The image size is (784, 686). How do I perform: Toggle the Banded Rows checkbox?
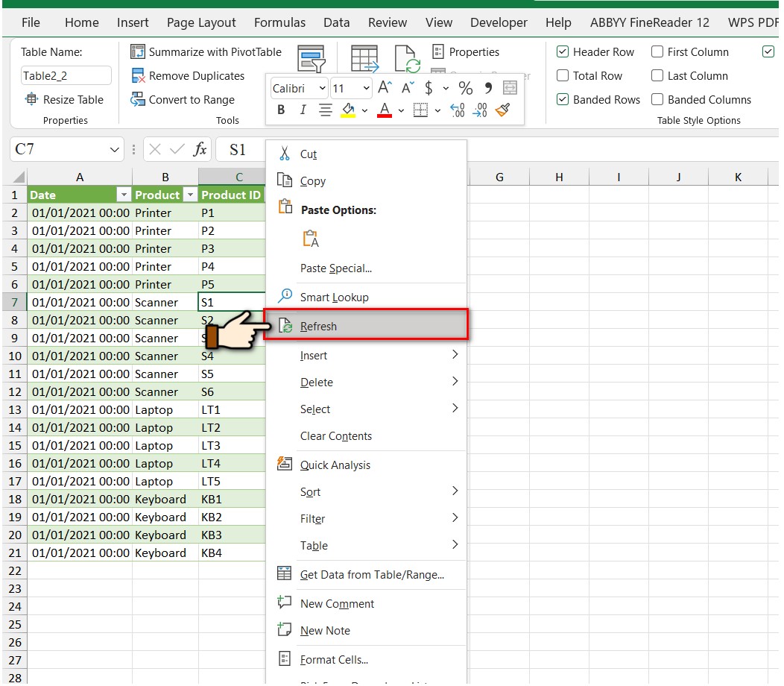coord(563,99)
